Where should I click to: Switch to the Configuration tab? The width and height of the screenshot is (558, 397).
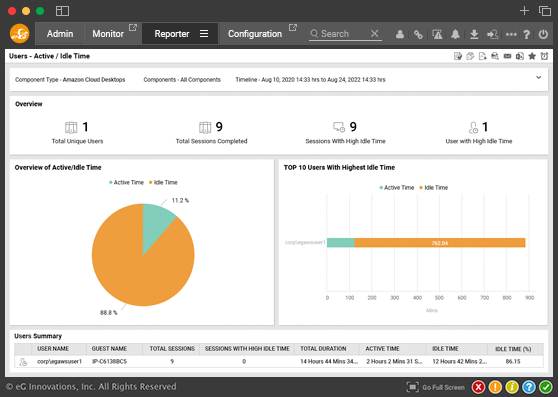pos(255,34)
